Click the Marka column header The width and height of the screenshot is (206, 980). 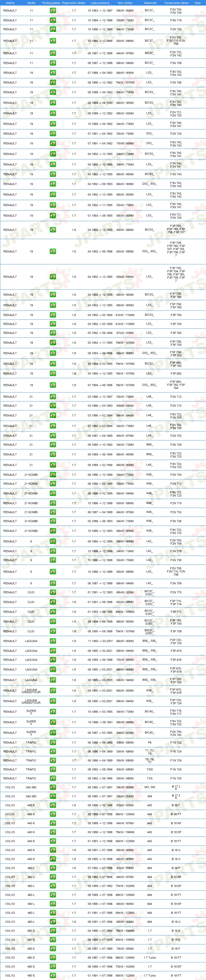click(10, 3)
